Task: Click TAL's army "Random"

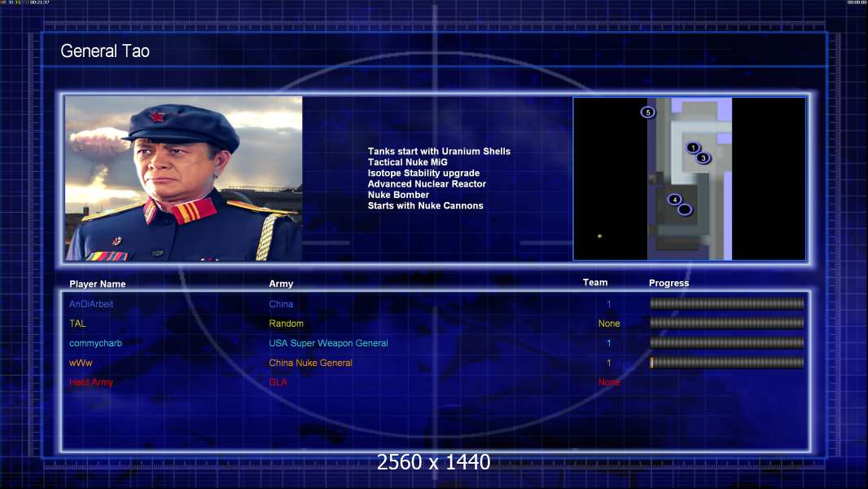Action: [286, 324]
